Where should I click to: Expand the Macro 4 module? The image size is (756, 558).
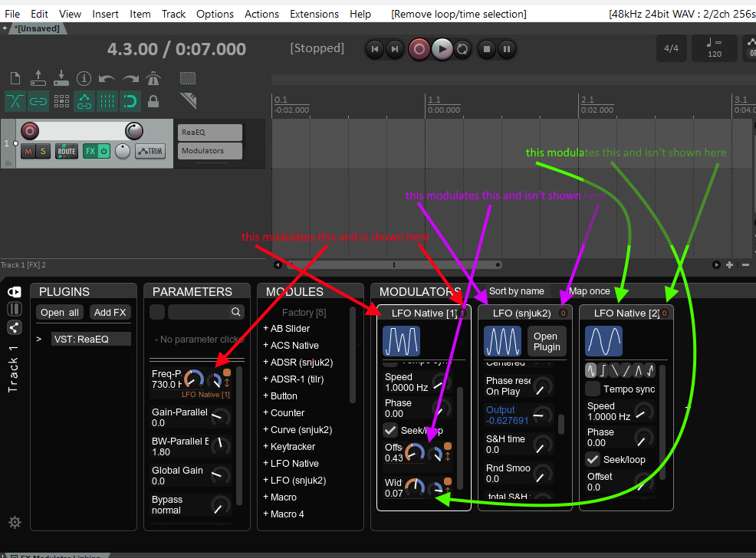click(x=284, y=514)
